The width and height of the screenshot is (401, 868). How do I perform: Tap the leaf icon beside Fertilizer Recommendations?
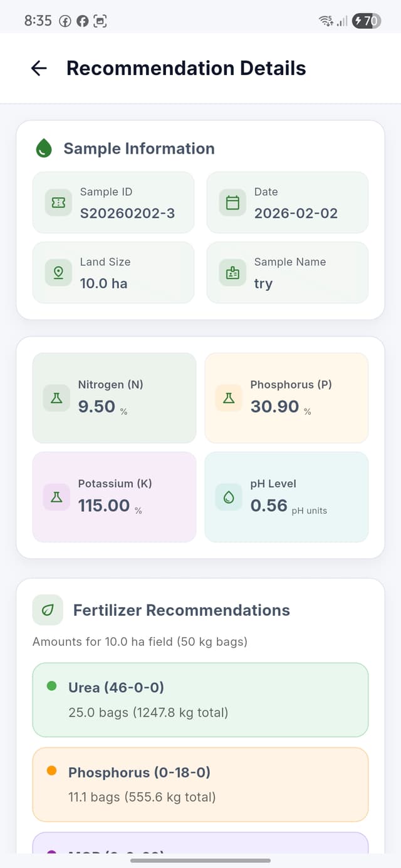(x=46, y=610)
